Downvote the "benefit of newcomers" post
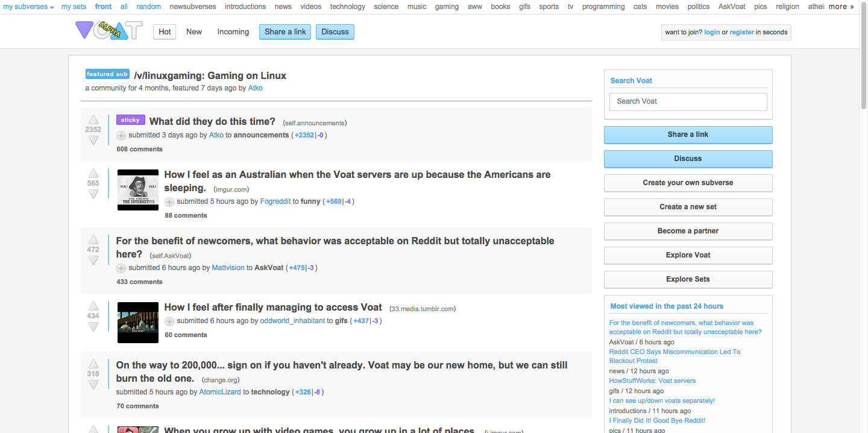The width and height of the screenshot is (868, 433). pyautogui.click(x=93, y=260)
